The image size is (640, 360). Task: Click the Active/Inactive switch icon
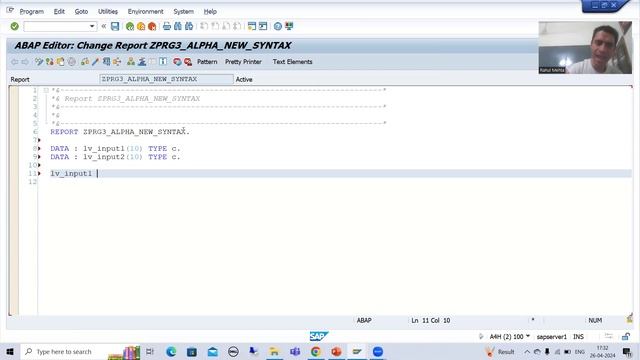pos(50,62)
